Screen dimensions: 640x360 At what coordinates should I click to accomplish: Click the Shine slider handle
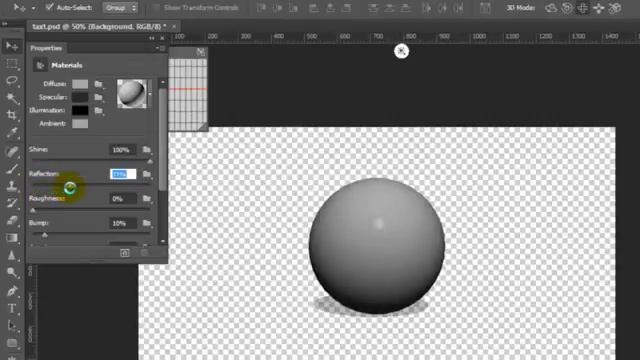click(150, 162)
